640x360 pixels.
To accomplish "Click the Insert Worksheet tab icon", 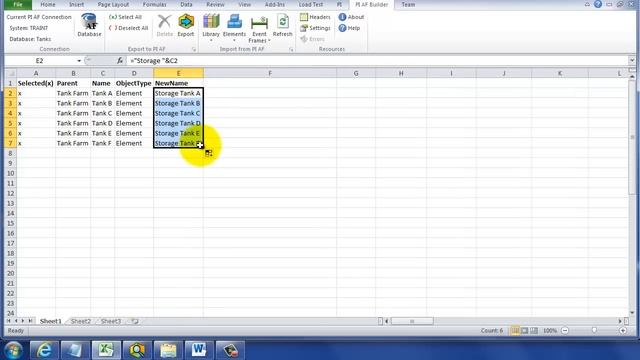I will coord(135,321).
